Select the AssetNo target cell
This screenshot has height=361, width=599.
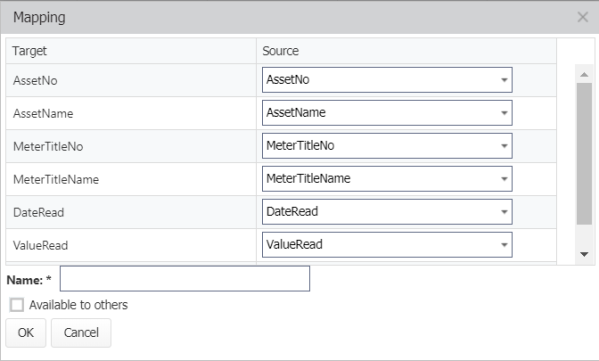point(131,80)
